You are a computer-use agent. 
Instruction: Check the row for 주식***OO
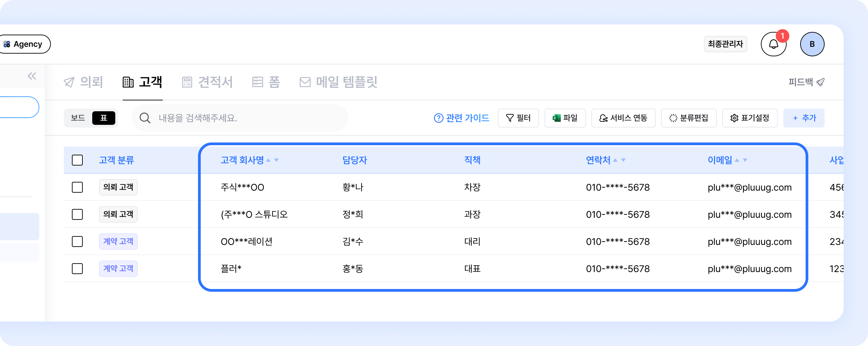[77, 187]
